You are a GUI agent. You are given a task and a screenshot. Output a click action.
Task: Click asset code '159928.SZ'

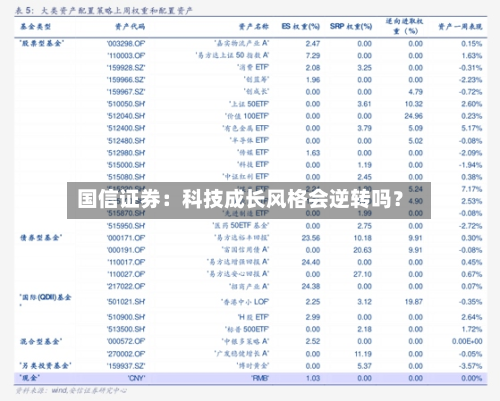tap(126, 68)
